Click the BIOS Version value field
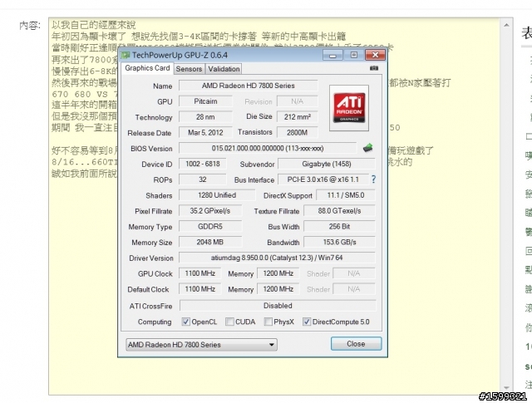 click(268, 148)
